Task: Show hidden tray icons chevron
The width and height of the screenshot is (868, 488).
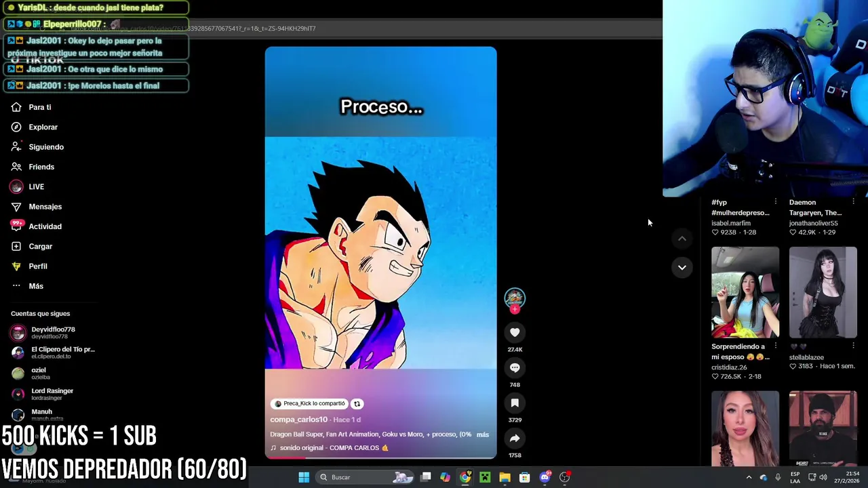Action: coord(749,477)
